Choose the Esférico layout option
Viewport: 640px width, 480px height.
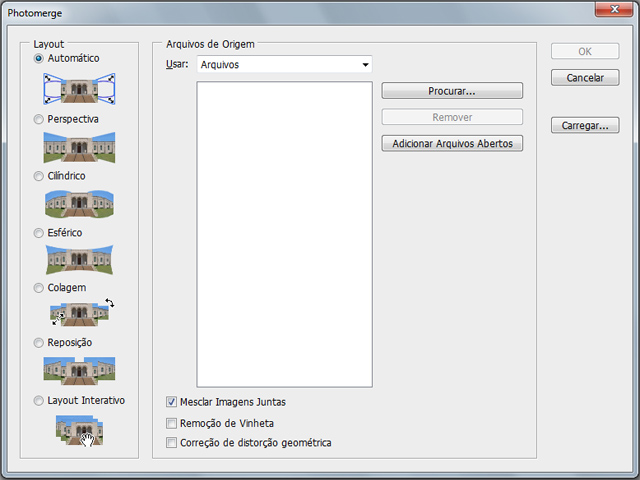point(38,233)
